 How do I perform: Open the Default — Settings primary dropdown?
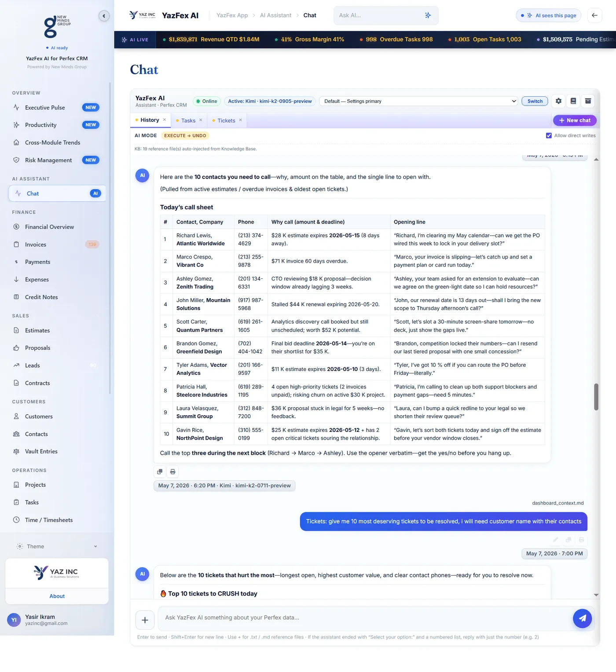pos(419,101)
